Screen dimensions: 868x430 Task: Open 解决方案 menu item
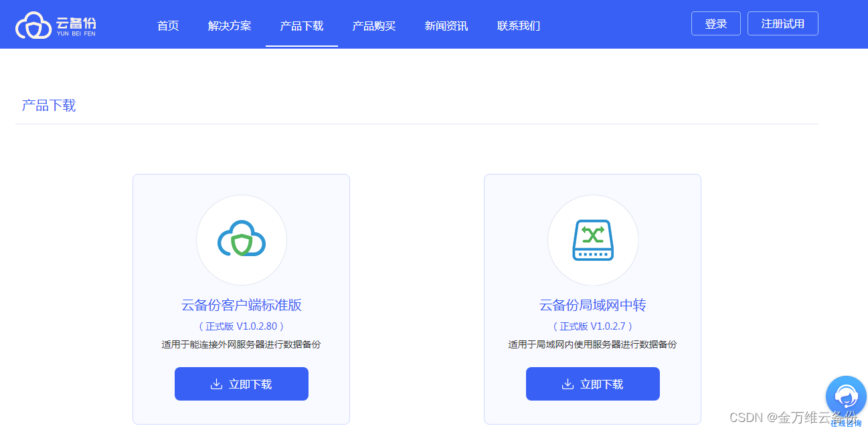pos(230,26)
